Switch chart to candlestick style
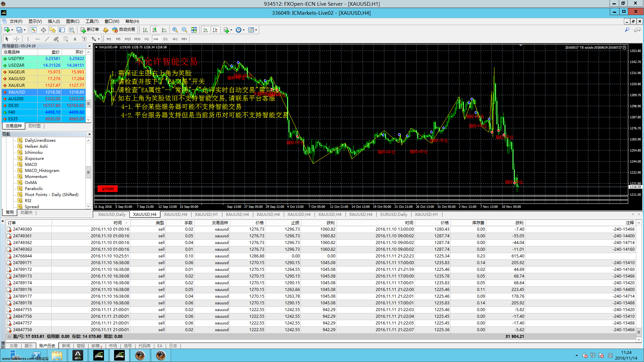Image resolution: width=644 pixels, height=362 pixels. pos(155,30)
